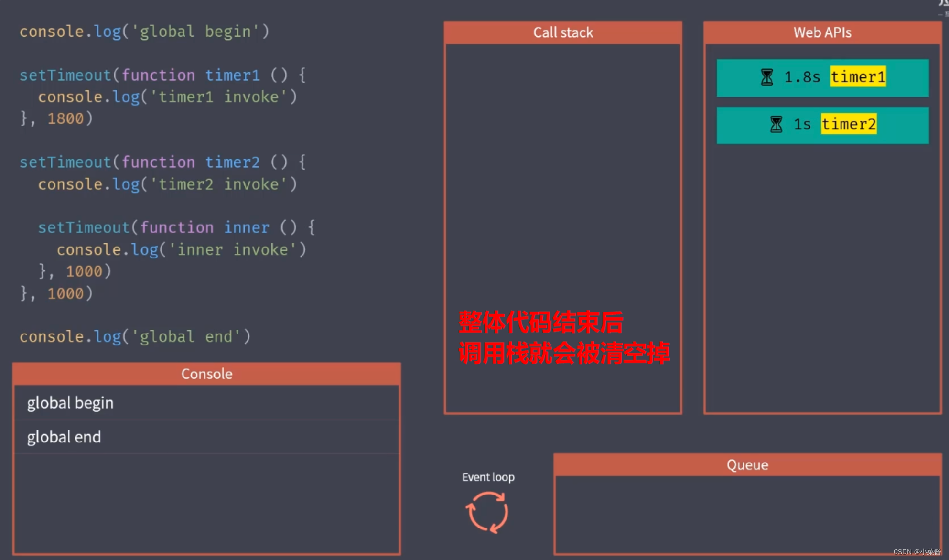Click the 1800 delay value in code
This screenshot has height=560, width=949.
(x=65, y=118)
